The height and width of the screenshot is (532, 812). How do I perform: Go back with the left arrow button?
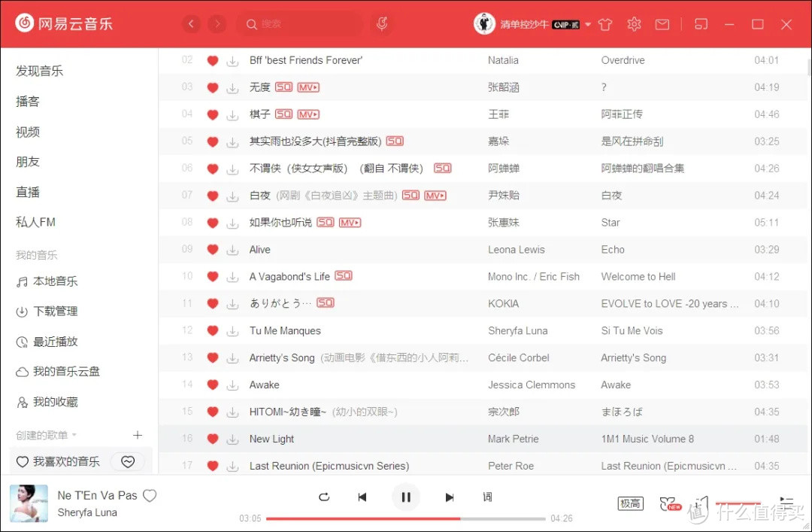[191, 24]
